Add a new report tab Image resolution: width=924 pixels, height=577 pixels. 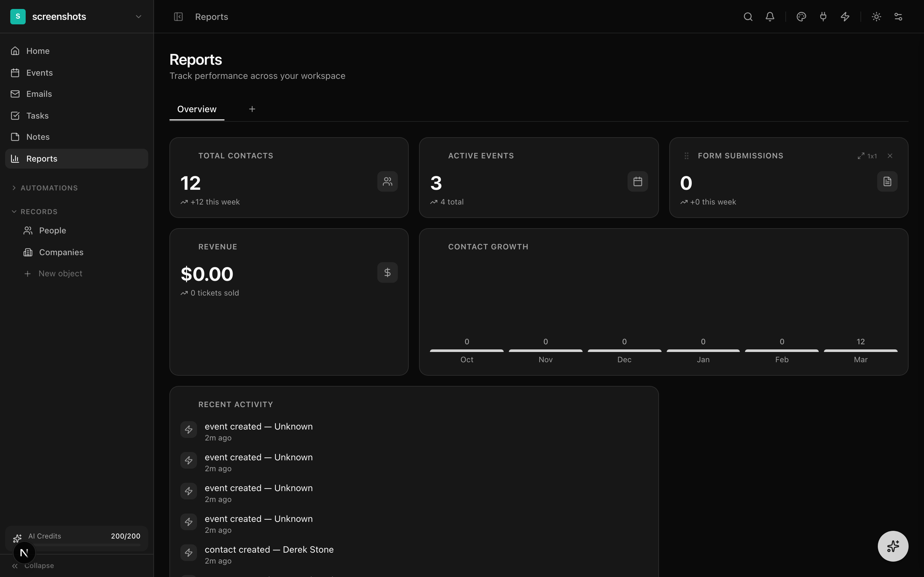[x=252, y=109]
